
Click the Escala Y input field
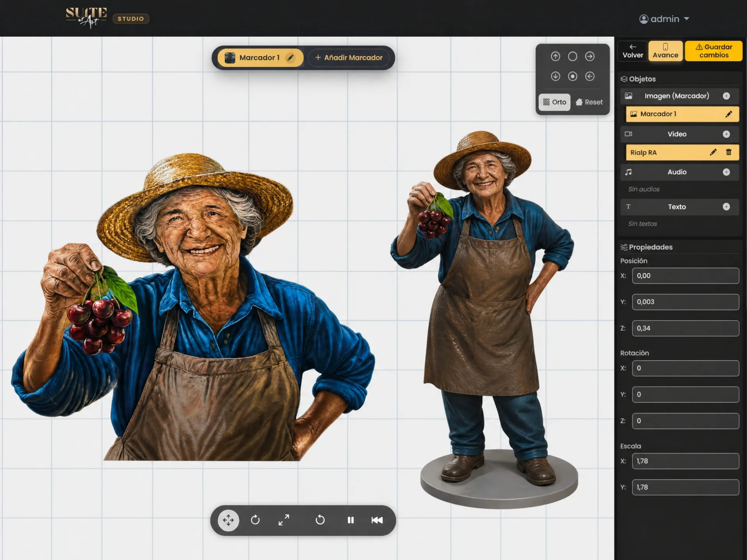click(x=685, y=487)
